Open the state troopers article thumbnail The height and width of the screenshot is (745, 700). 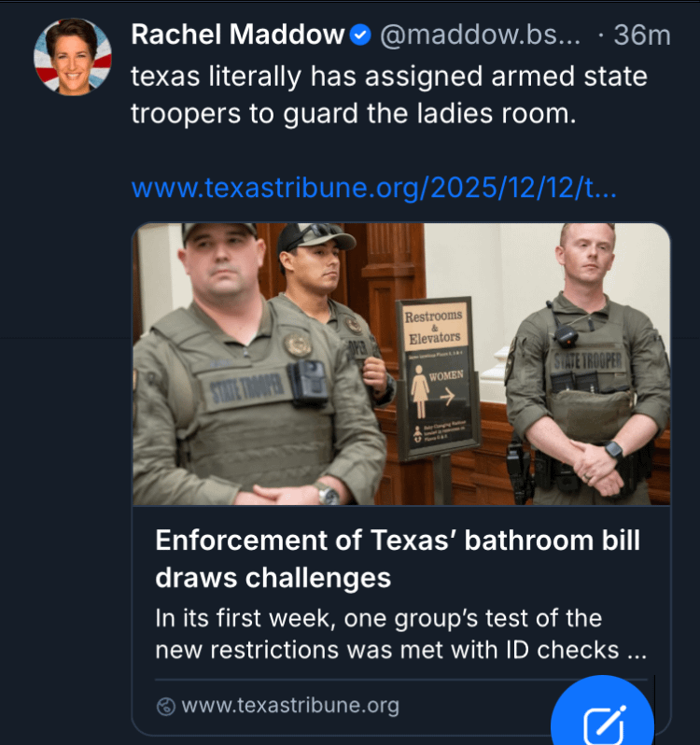coord(401,364)
